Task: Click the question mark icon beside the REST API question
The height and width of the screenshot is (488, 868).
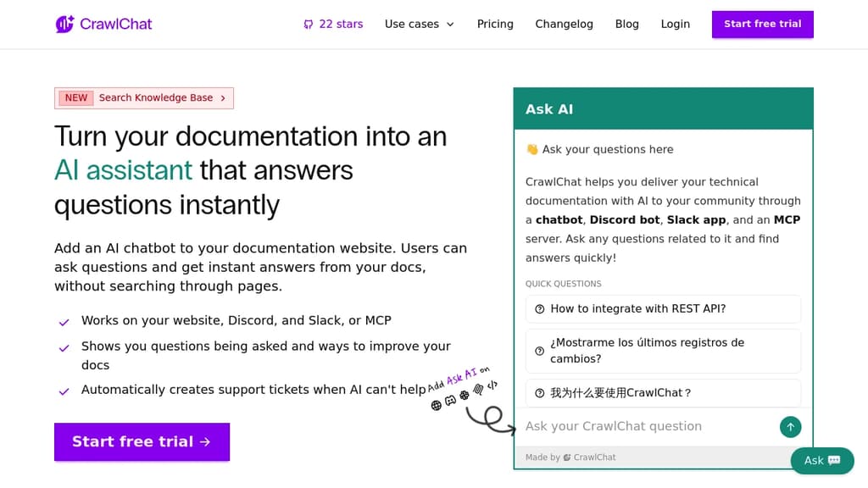Action: 540,308
